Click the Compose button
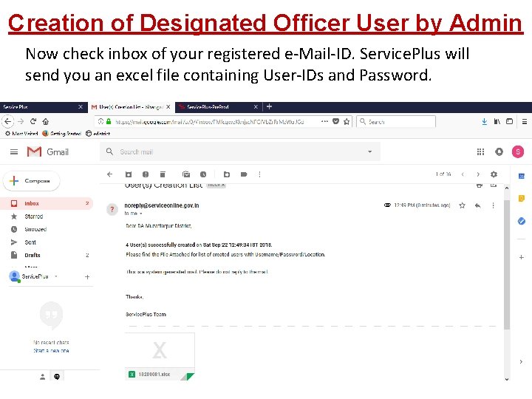This screenshot has width=532, height=399. tap(32, 181)
